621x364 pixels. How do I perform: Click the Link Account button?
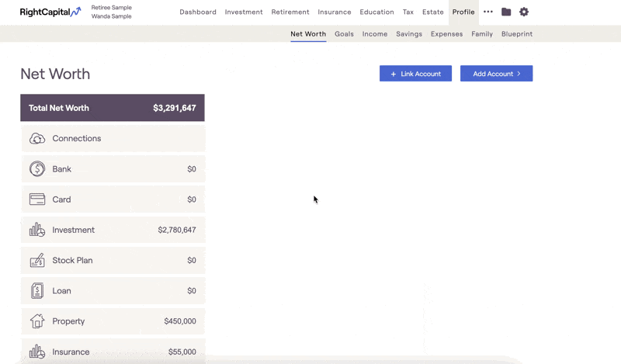[x=415, y=74]
